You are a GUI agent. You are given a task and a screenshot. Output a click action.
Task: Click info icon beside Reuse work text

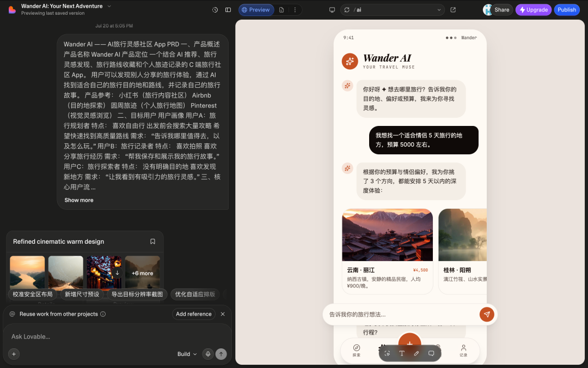point(103,314)
